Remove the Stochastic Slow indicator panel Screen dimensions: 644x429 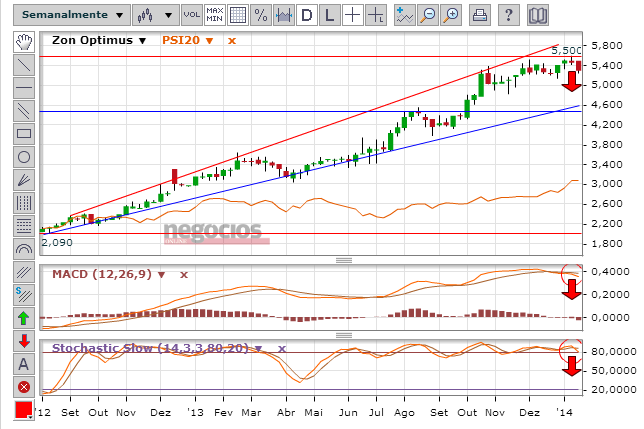pos(281,349)
